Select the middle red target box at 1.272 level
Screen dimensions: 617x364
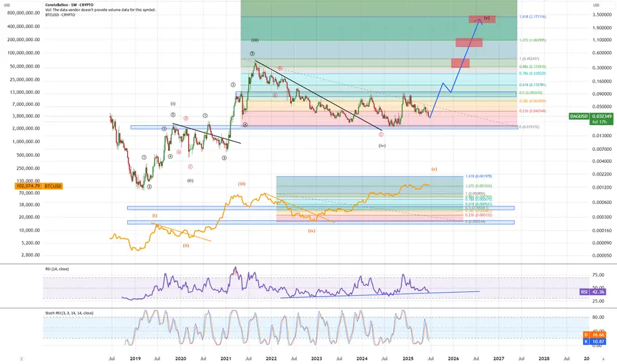tap(469, 42)
